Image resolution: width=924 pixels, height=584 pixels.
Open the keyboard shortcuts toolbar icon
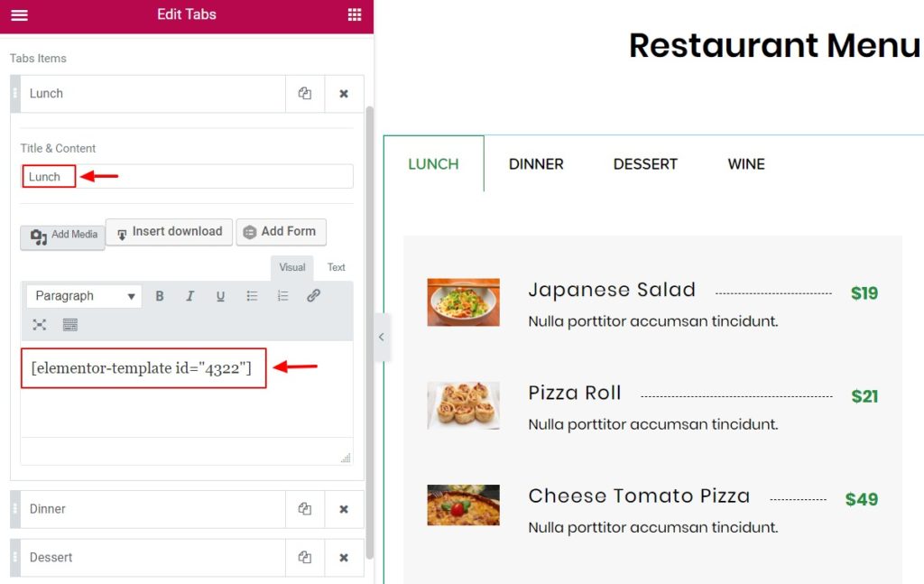point(70,324)
